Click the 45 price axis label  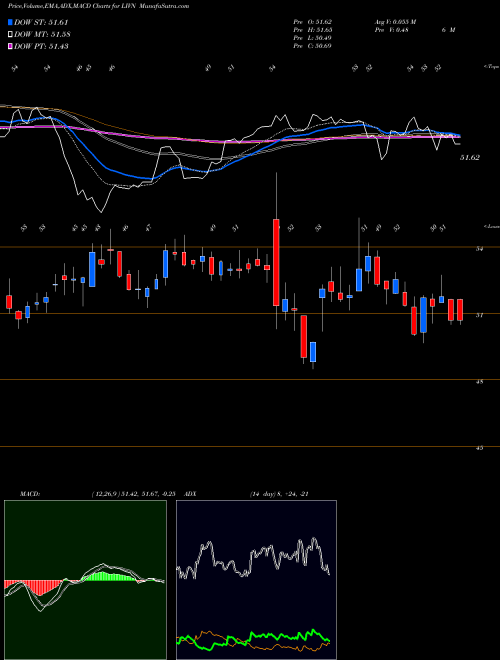479,448
